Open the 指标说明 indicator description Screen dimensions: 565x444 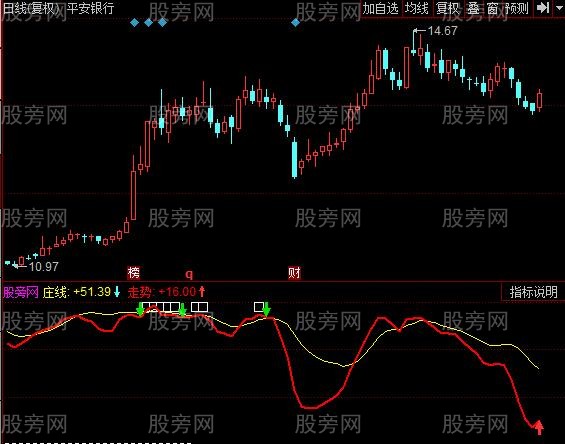point(533,292)
